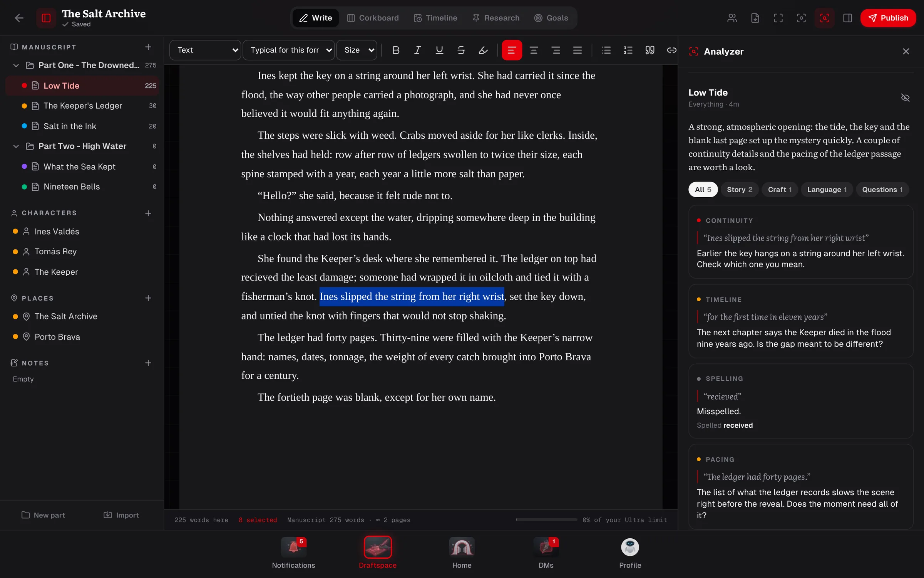Click Import in the sidebar footer
924x578 pixels.
point(121,515)
